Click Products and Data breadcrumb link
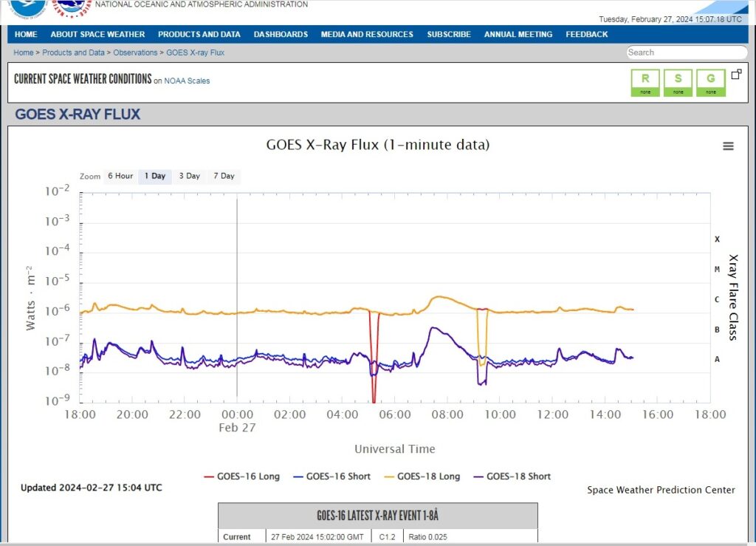Viewport: 756px width, 546px height. [x=73, y=52]
